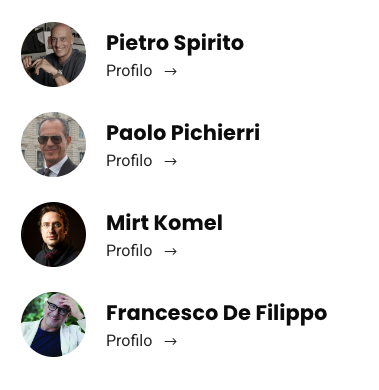Click the name heading Pietro Spirito

pos(175,43)
